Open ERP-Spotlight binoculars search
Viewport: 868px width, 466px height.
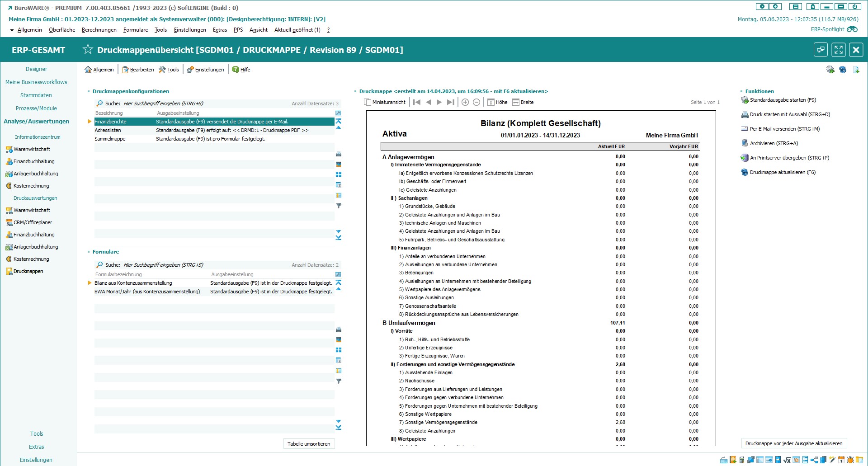point(852,29)
